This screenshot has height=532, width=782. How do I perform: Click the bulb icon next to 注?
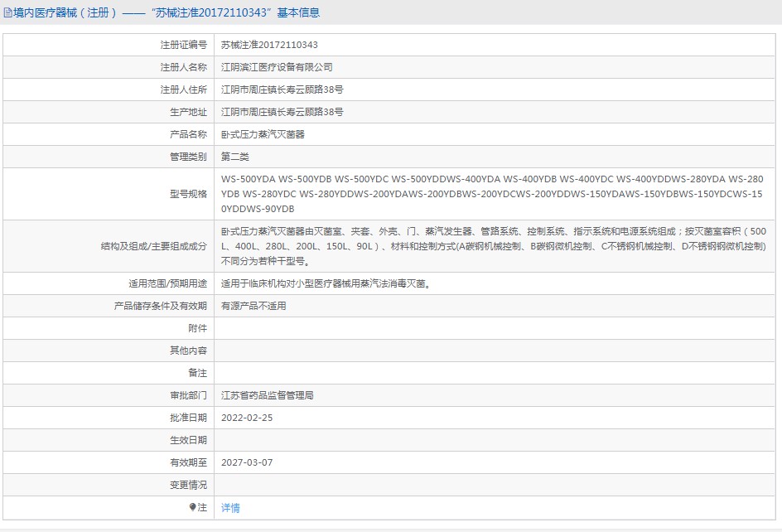pos(192,507)
